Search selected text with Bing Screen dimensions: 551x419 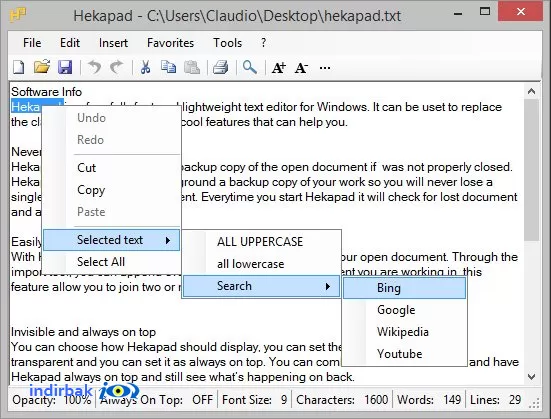[x=404, y=288]
